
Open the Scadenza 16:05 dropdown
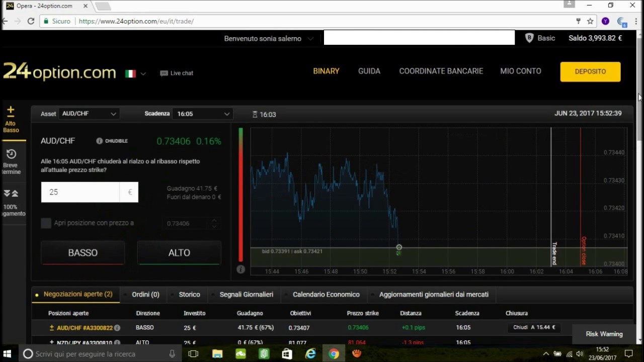[202, 114]
